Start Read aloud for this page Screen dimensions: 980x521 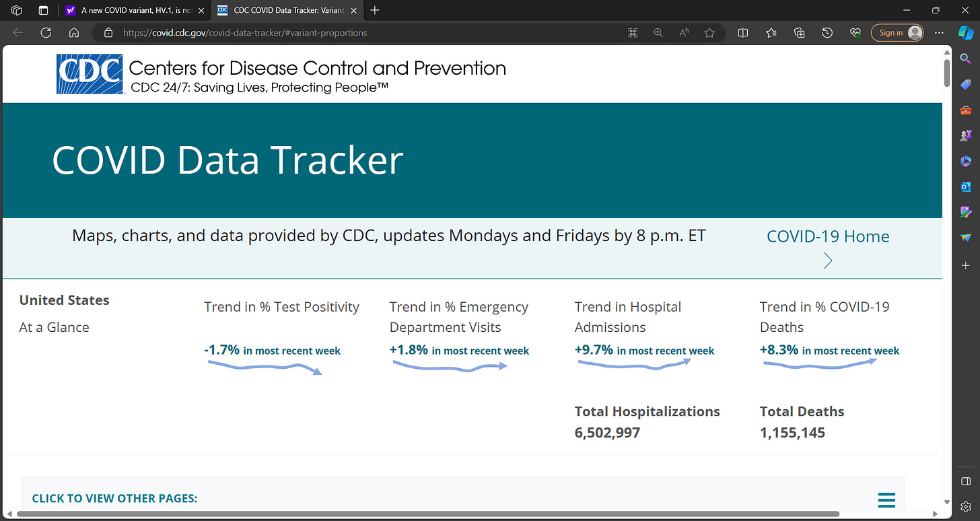pos(684,32)
